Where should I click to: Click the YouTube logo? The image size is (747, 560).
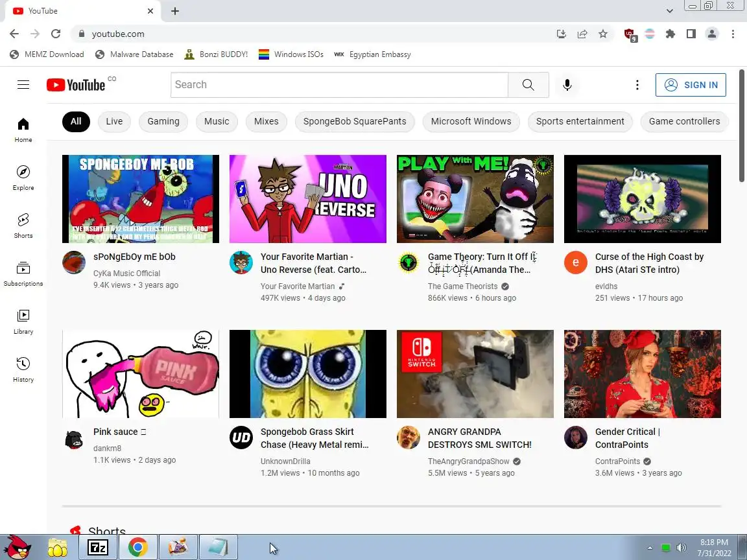pos(76,85)
